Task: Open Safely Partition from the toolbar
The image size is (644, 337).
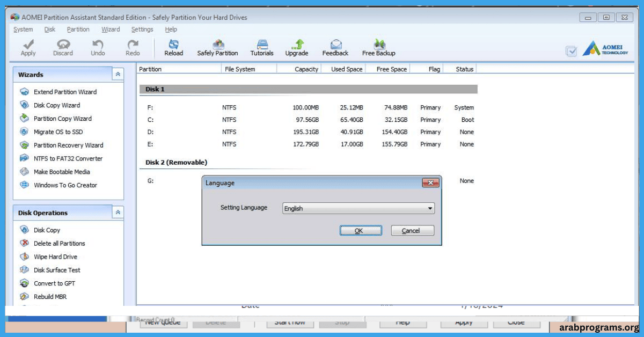Action: (217, 48)
